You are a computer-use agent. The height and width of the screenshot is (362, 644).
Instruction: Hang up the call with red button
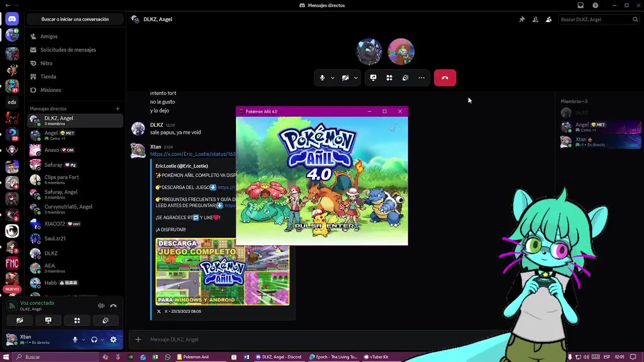445,78
